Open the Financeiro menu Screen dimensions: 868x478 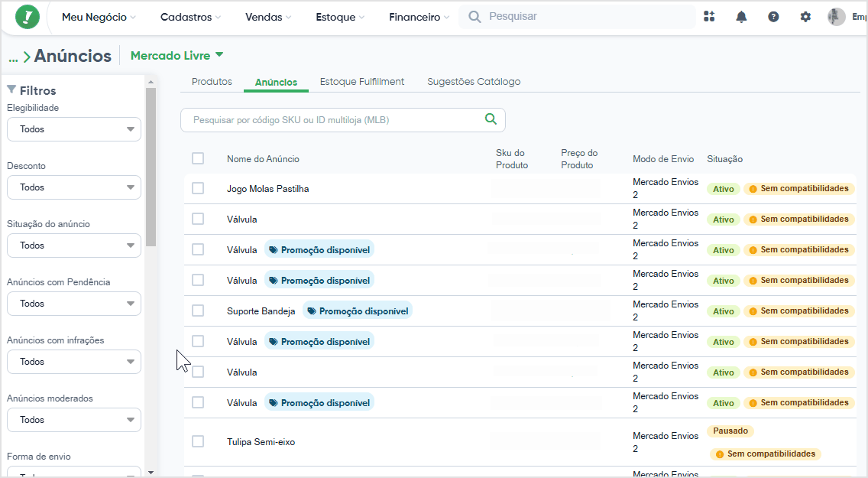coord(419,17)
